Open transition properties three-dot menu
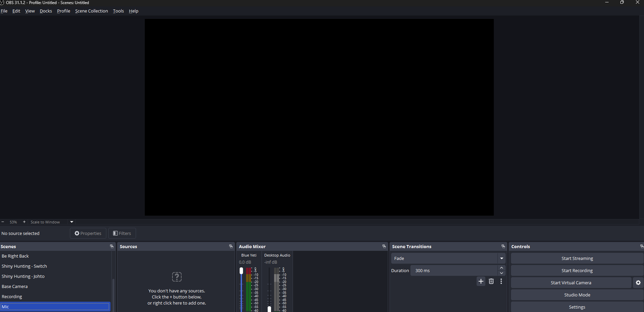The image size is (644, 312). coord(501,281)
